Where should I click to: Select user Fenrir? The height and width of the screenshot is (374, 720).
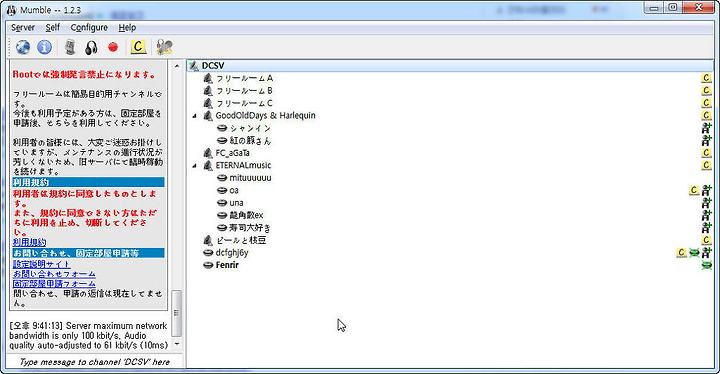point(227,265)
